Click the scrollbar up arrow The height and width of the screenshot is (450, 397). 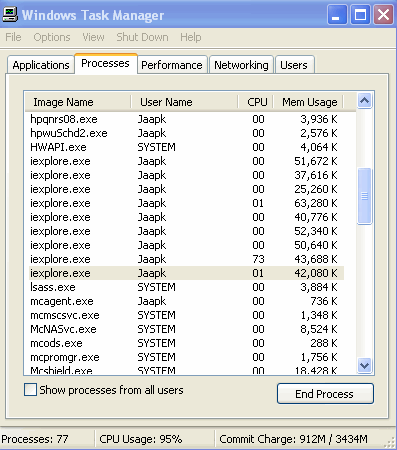click(x=365, y=100)
